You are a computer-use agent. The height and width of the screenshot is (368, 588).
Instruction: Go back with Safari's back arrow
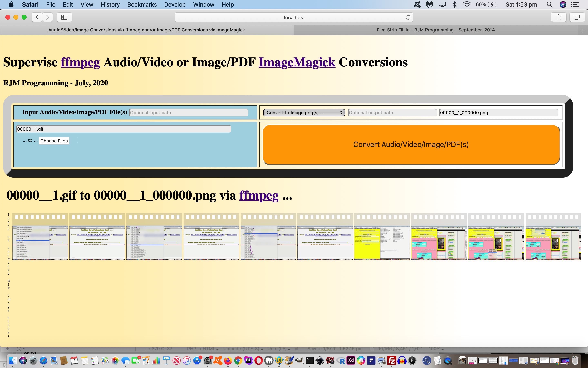(37, 17)
